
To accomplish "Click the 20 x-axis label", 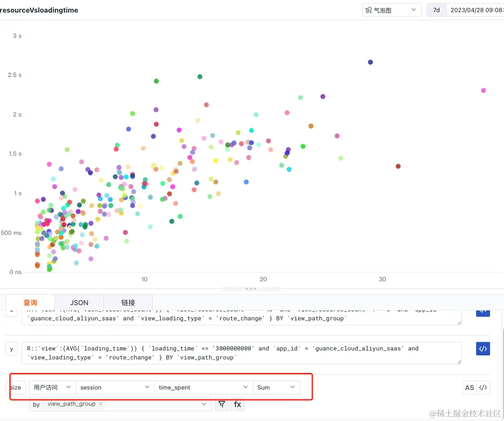I will click(263, 279).
